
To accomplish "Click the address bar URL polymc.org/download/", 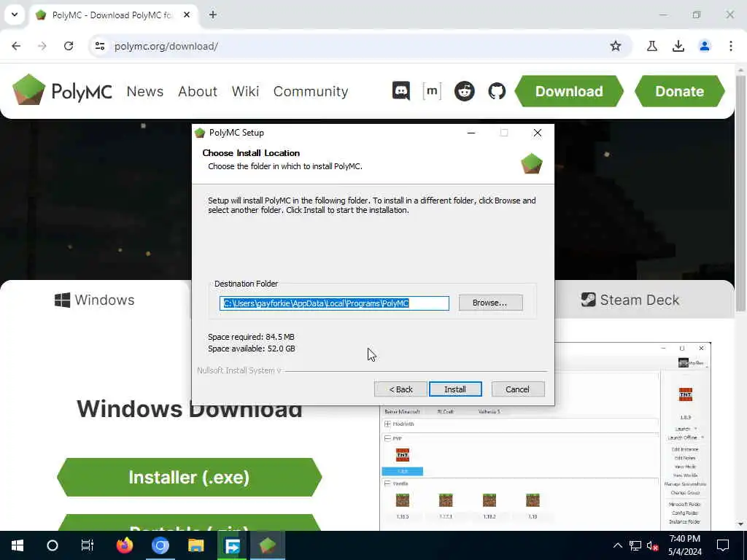I will pyautogui.click(x=166, y=46).
